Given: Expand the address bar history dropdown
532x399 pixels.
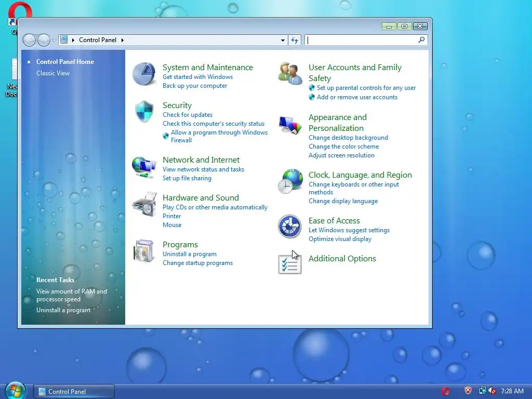Looking at the screenshot, I should [x=283, y=40].
